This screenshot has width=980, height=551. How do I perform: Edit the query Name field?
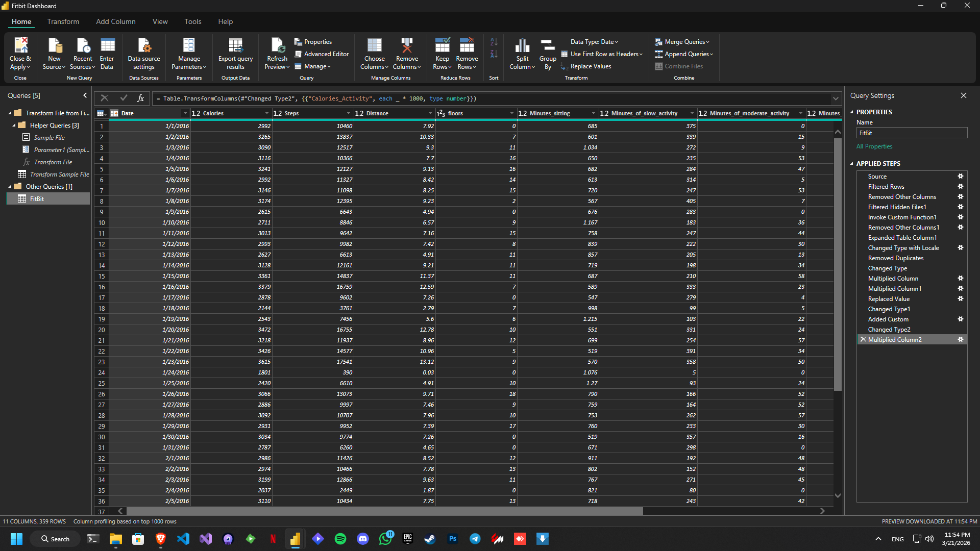[x=912, y=133]
